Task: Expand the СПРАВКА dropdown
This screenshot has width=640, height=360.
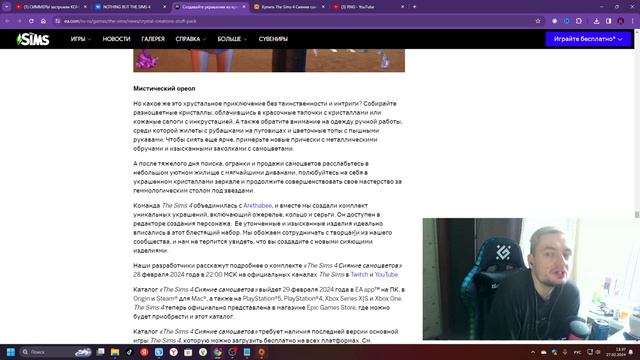Action: click(191, 39)
